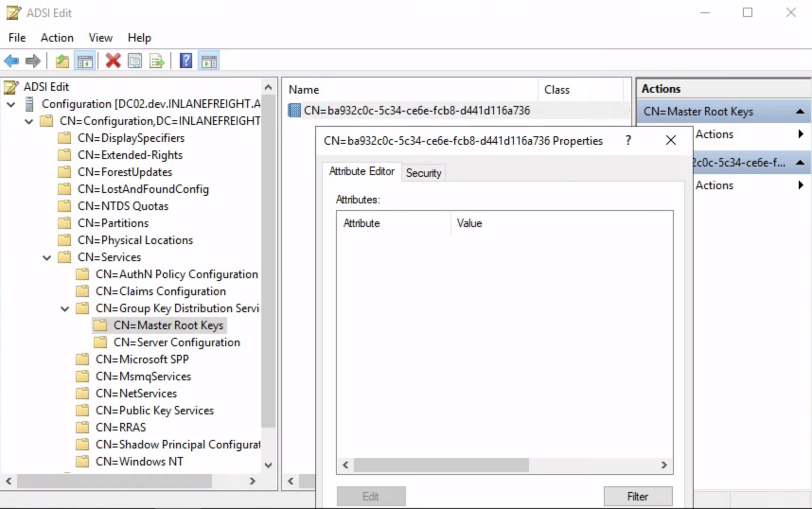Open the Action menu
This screenshot has width=812, height=509.
point(57,38)
